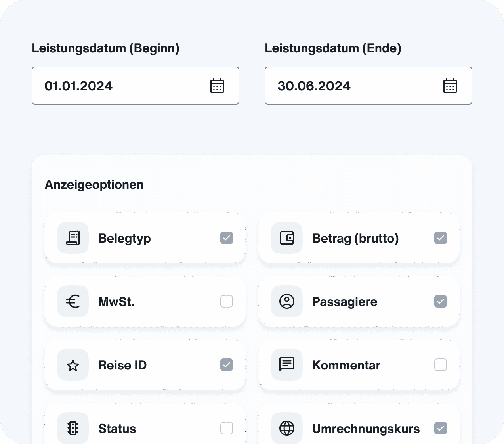Viewport: 504px width, 444px height.
Task: Enable the MwSt. checkbox
Action: tap(227, 301)
